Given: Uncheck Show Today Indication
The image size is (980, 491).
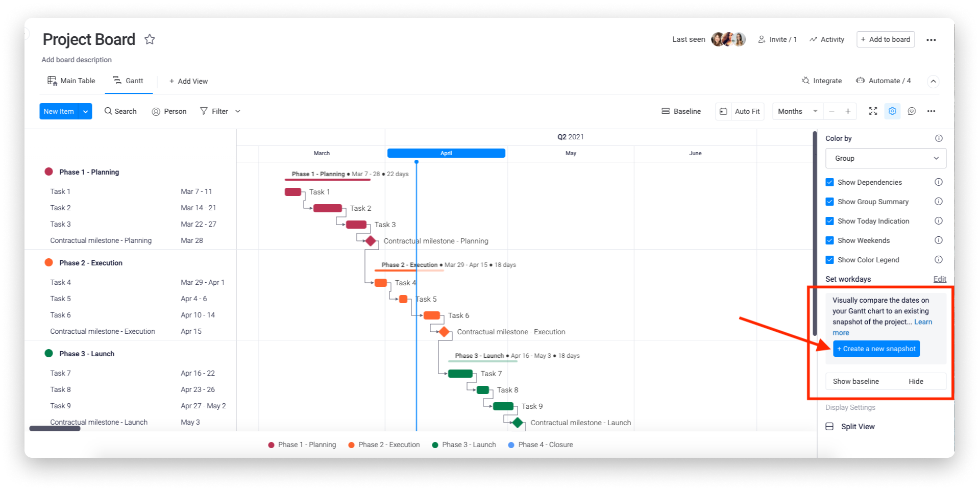Looking at the screenshot, I should pos(829,221).
